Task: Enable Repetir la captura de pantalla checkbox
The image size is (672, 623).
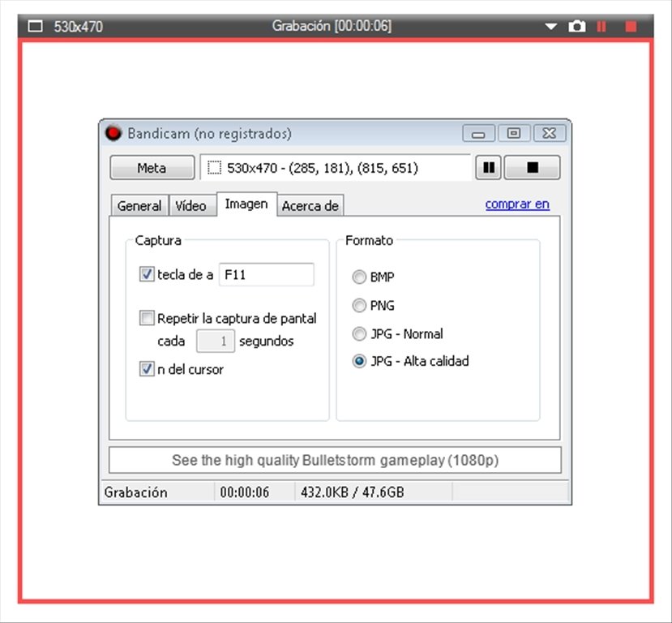Action: [147, 318]
